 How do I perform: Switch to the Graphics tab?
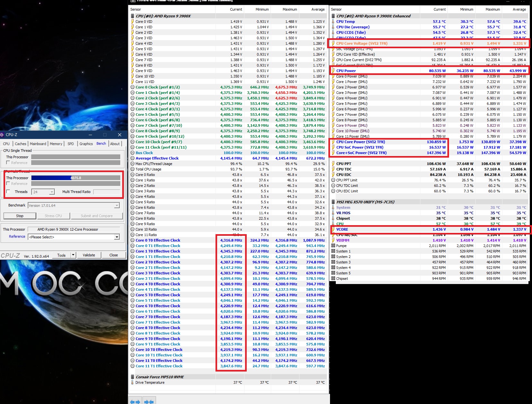86,144
